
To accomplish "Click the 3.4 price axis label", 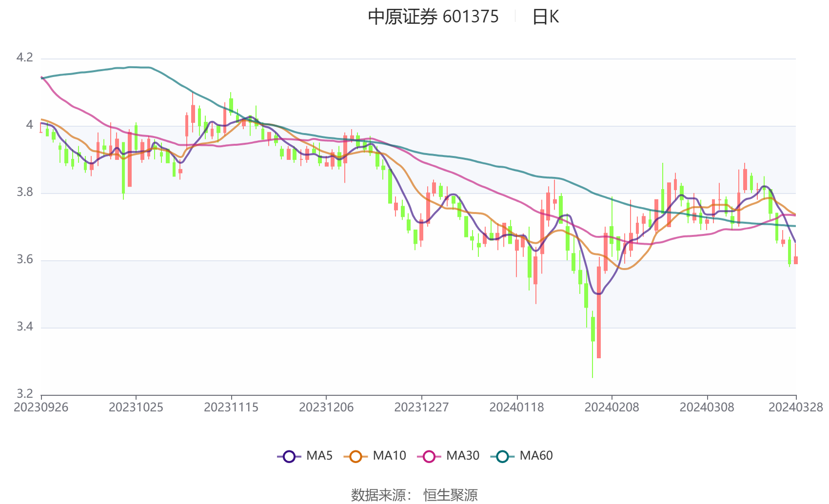I will [25, 327].
